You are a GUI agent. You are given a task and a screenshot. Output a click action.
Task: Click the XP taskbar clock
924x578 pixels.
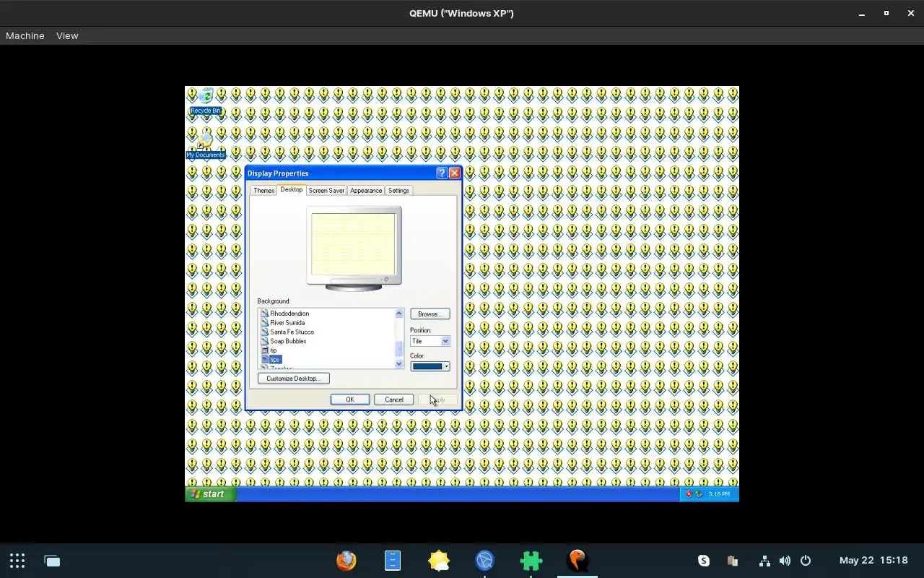[x=719, y=494]
